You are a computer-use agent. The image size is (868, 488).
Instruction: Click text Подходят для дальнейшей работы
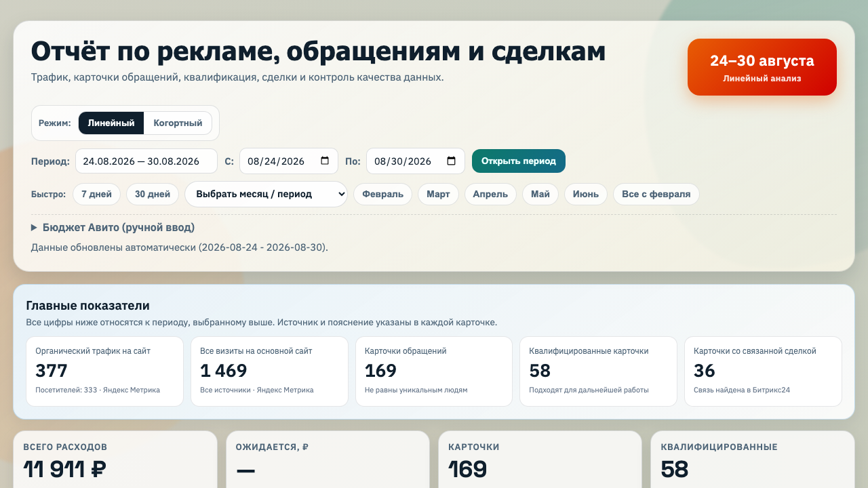point(589,390)
